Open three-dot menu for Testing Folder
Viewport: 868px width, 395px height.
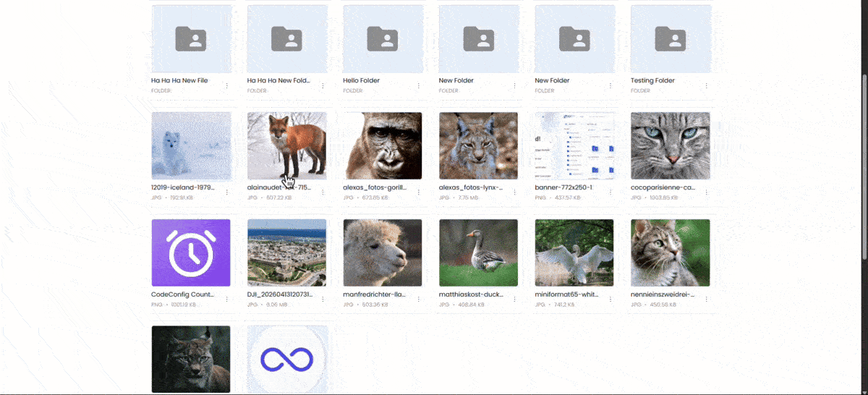pos(706,85)
